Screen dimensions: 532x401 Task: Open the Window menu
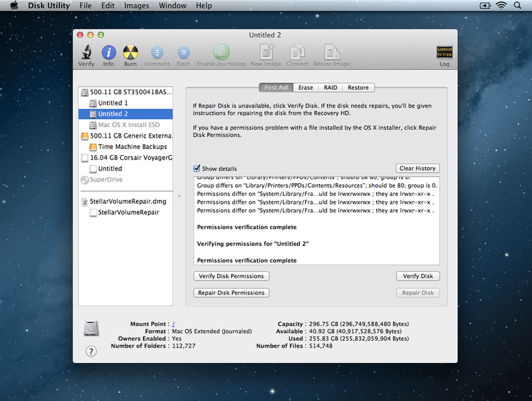tap(173, 5)
